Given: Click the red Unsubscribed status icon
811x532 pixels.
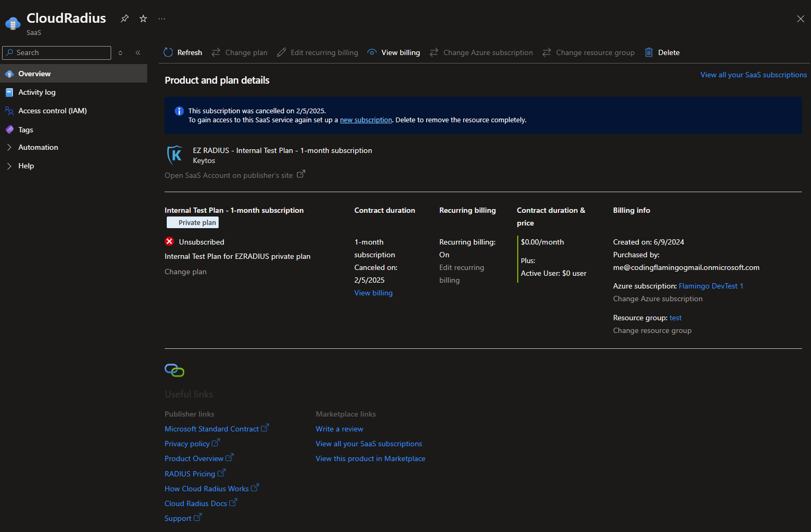Looking at the screenshot, I should (x=169, y=241).
